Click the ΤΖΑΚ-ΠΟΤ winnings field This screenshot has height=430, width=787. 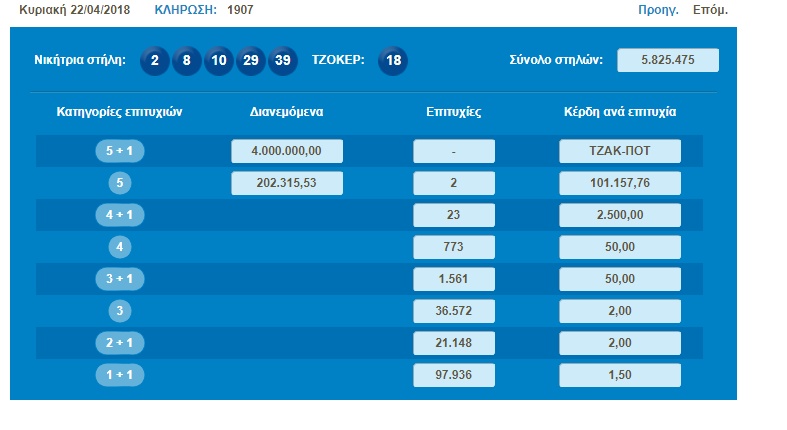coord(620,152)
